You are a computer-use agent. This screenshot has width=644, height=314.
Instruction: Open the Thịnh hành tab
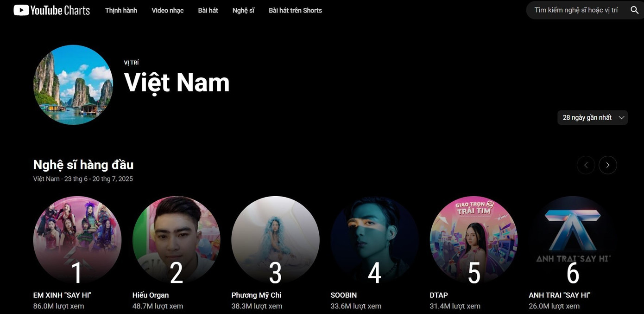coord(121,10)
